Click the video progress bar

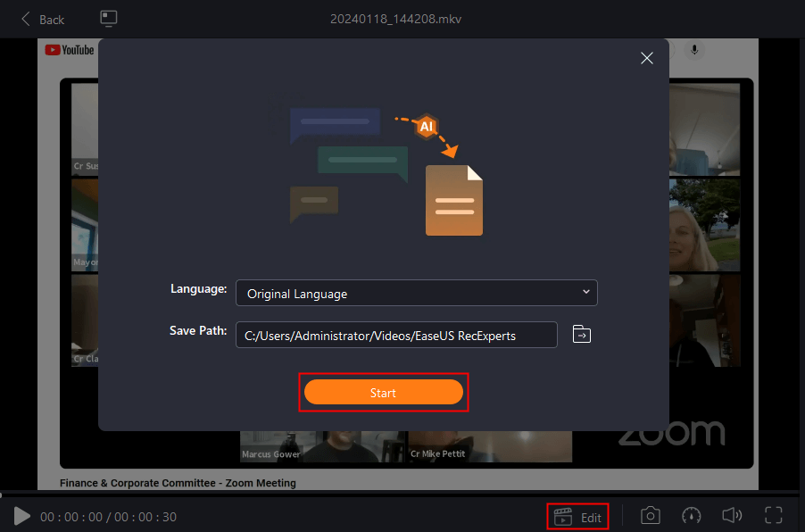click(400, 495)
